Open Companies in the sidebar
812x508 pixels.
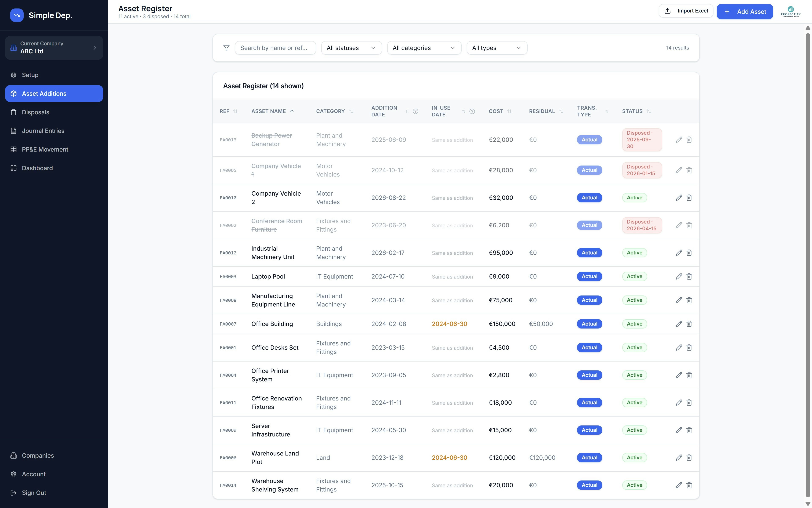(x=54, y=456)
